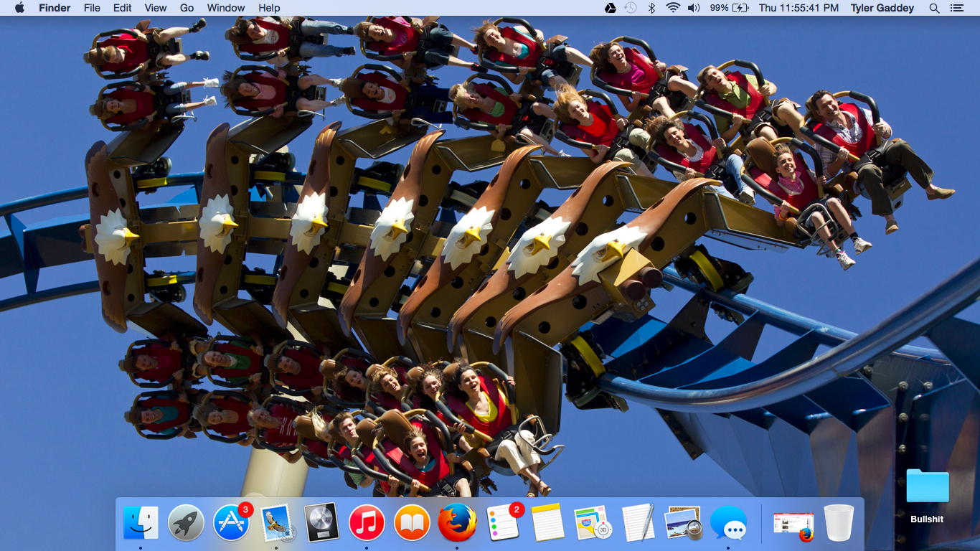980x551 pixels.
Task: Open Finder from the dock
Action: click(x=141, y=522)
